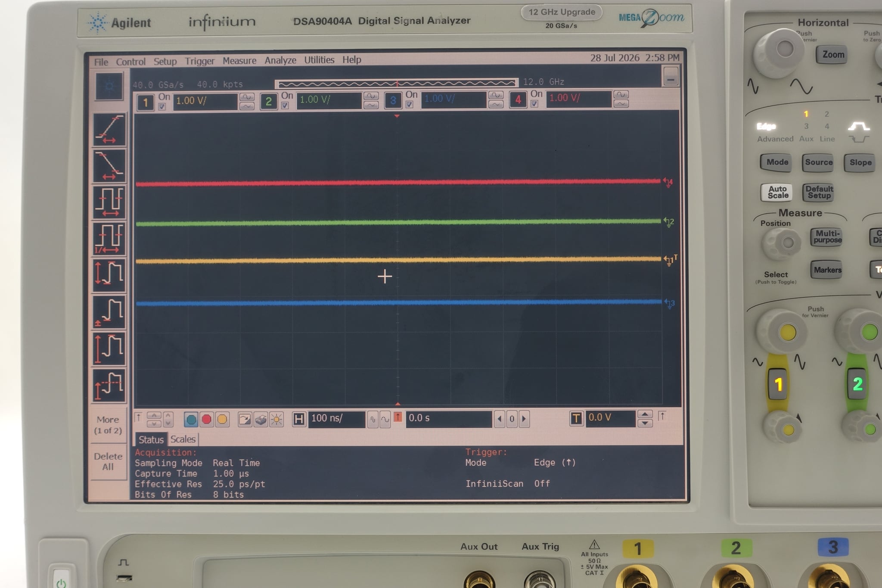Open the Analyze menu
This screenshot has height=588, width=882.
click(x=280, y=60)
